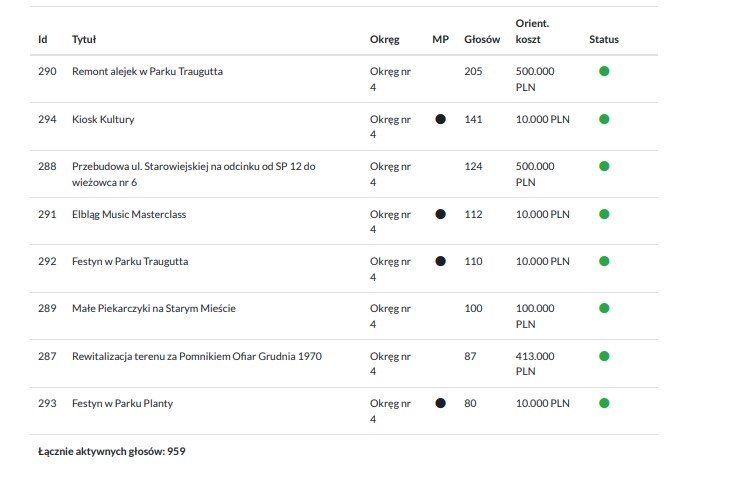The width and height of the screenshot is (753, 484).
Task: Click green status dot for Remont alejek row
Action: 604,71
